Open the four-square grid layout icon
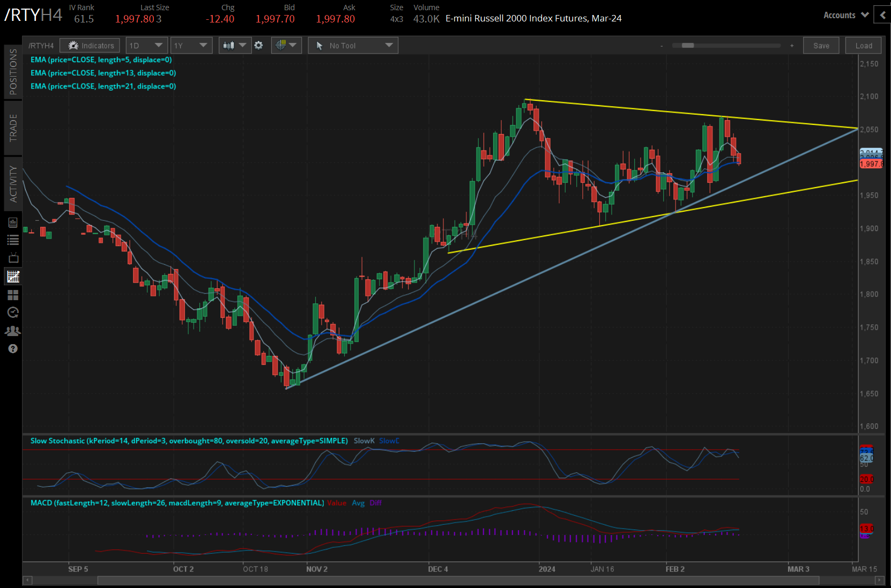This screenshot has height=588, width=891. [x=13, y=295]
